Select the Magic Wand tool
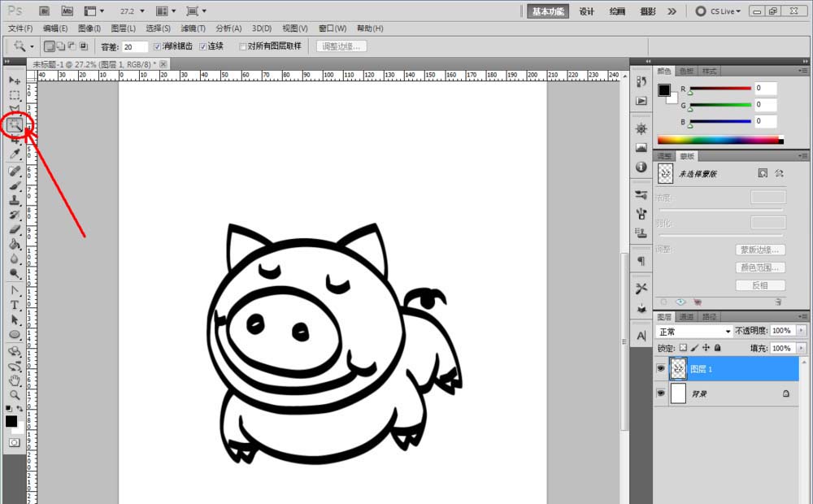Viewport: 813px width, 504px height. tap(15, 124)
